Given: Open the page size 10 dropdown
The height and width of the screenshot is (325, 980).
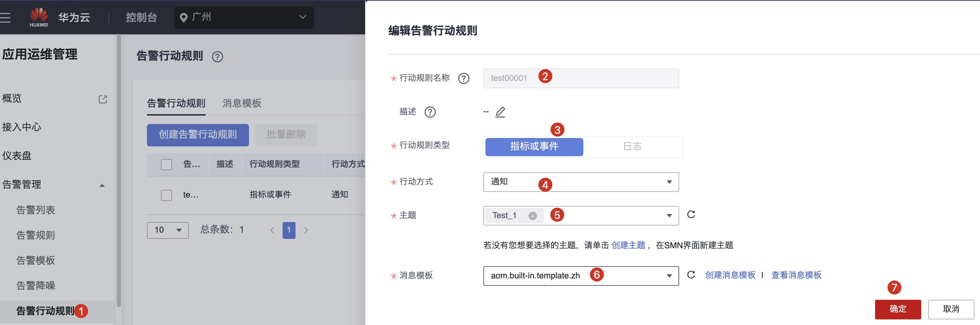Looking at the screenshot, I should tap(168, 230).
